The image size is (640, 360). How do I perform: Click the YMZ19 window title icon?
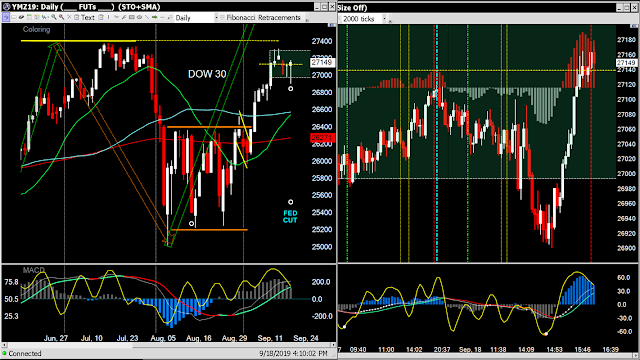pyautogui.click(x=6, y=7)
